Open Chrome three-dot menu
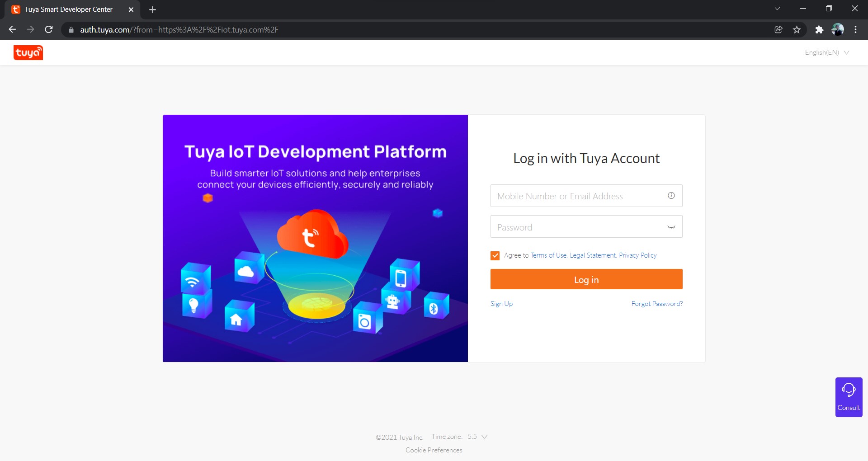 click(855, 29)
